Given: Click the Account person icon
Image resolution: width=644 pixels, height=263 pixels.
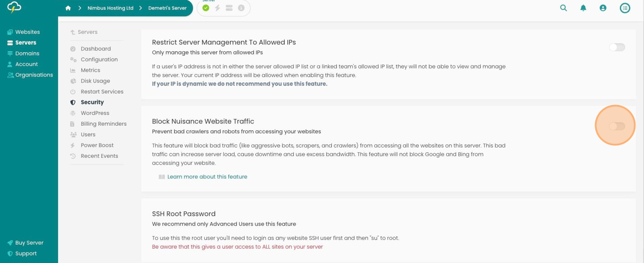Looking at the screenshot, I should point(10,64).
